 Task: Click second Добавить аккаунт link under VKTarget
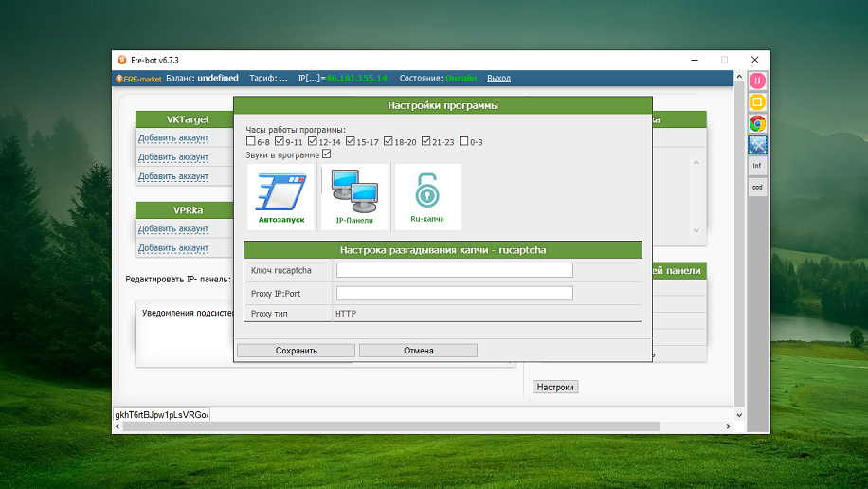(x=173, y=157)
